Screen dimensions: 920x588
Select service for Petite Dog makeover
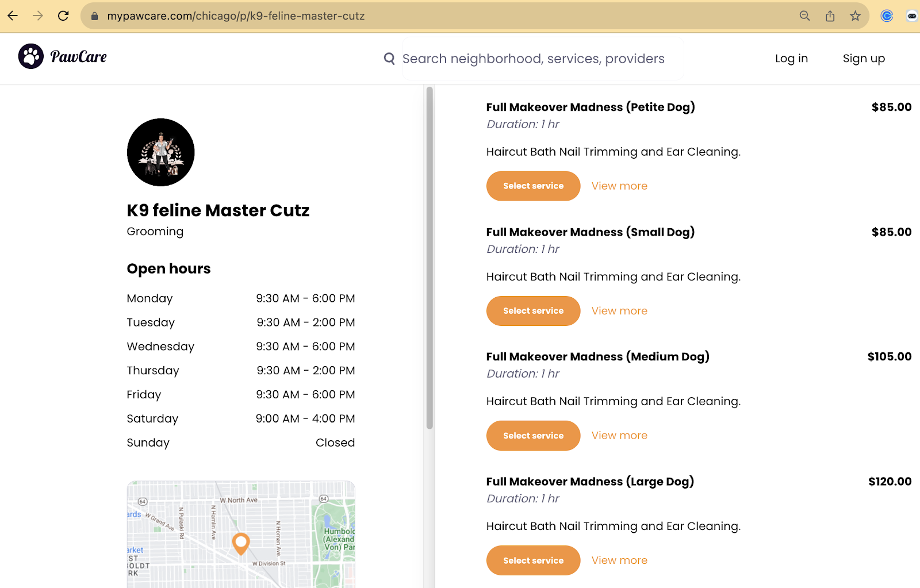coord(533,186)
